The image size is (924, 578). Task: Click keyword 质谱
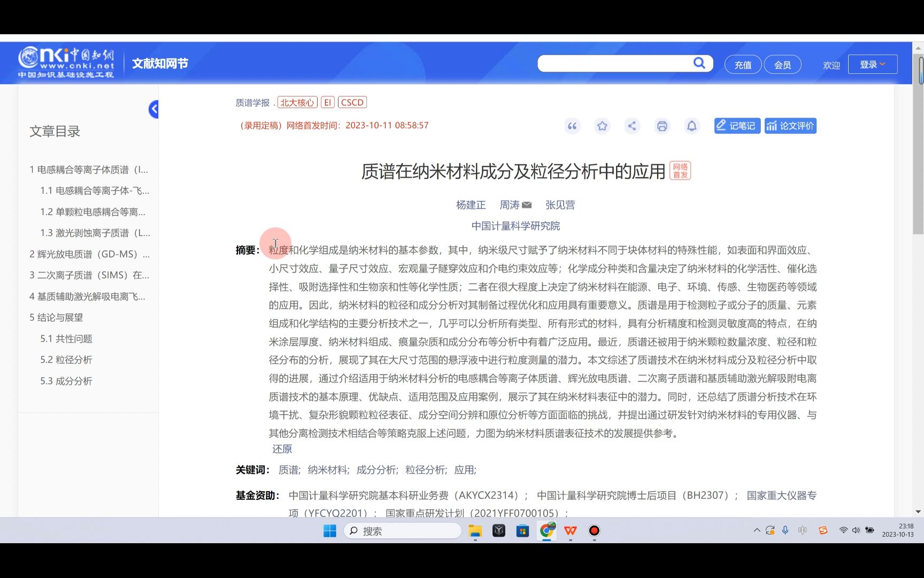289,470
